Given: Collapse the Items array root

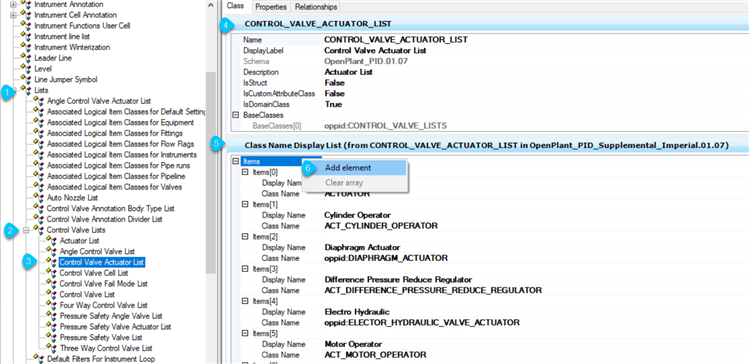Looking at the screenshot, I should pos(235,161).
